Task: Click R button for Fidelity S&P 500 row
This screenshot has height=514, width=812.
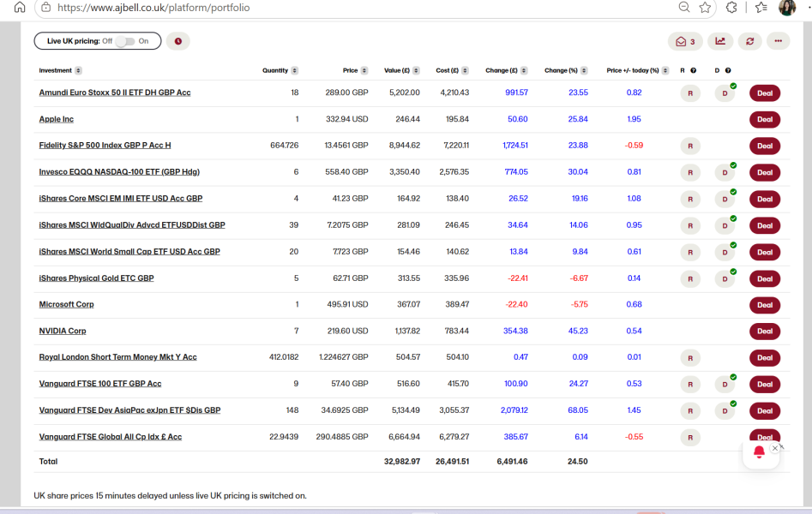Action: click(690, 146)
